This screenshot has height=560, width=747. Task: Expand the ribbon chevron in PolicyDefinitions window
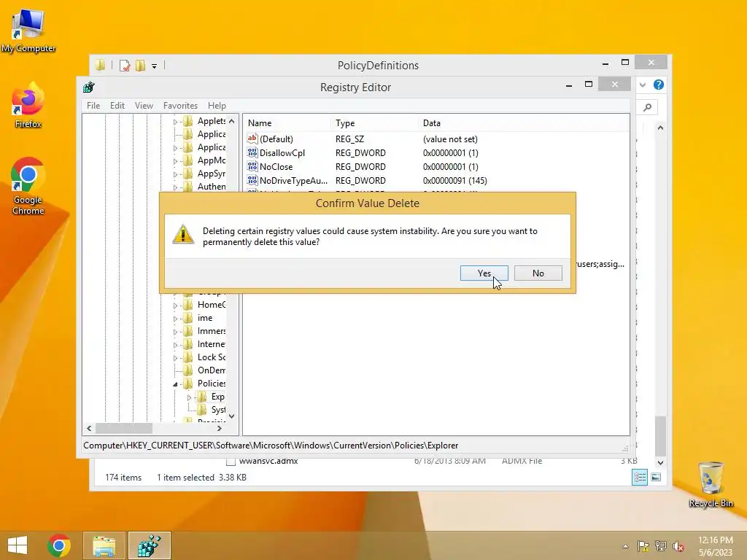pos(643,85)
